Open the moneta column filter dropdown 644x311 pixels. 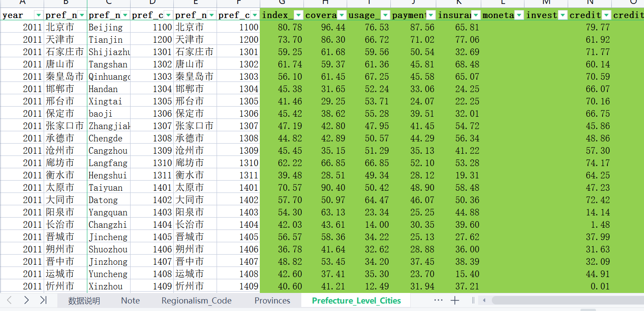coord(519,15)
